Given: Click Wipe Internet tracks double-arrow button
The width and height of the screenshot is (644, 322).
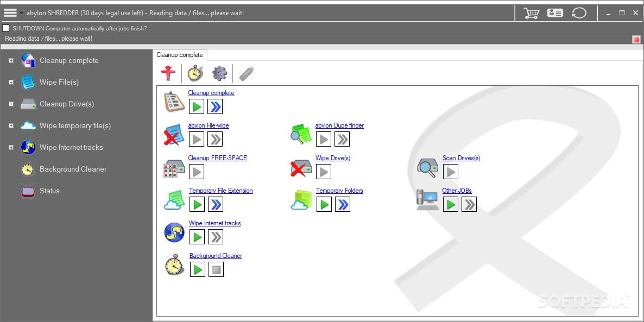Looking at the screenshot, I should pyautogui.click(x=216, y=237).
